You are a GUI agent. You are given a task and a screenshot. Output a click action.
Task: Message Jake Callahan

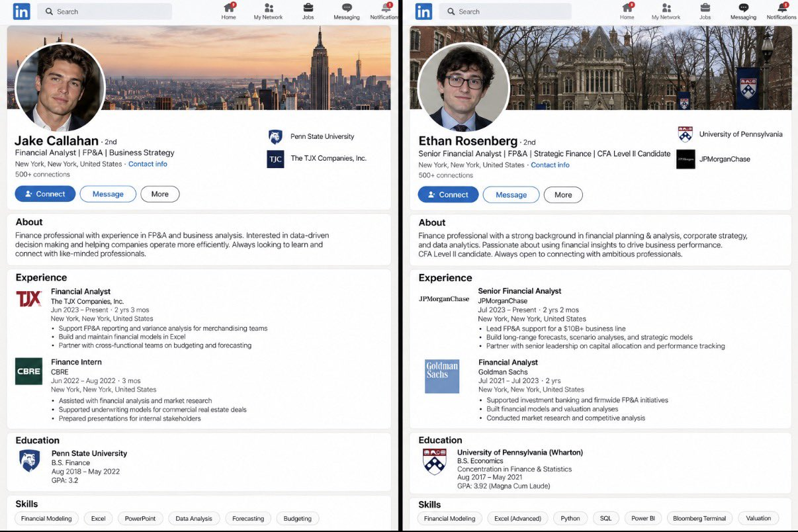point(108,194)
